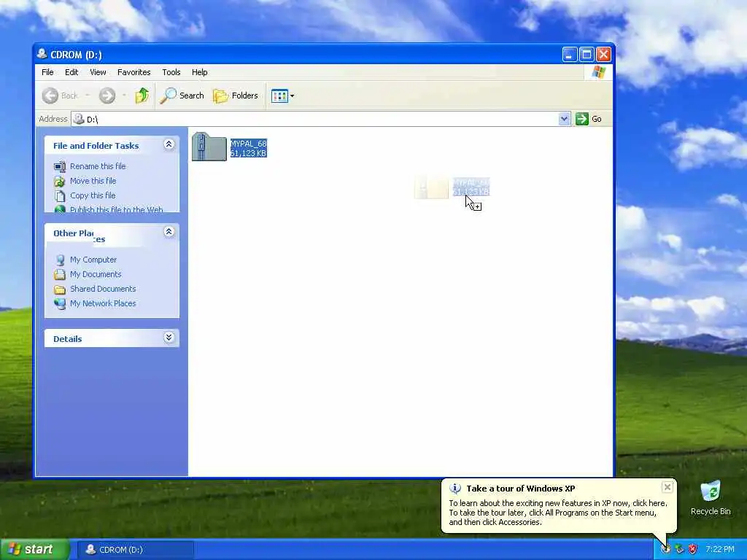The height and width of the screenshot is (560, 747).
Task: Click the Take a tour balloon text
Action: tap(558, 513)
